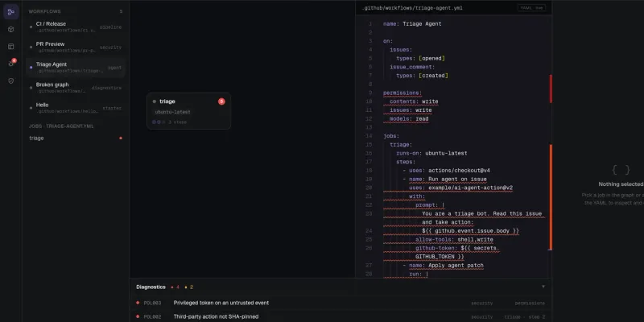Viewport: 644px width, 322px height.
Task: Click 'types: [opened]' line in editor
Action: pyautogui.click(x=420, y=58)
